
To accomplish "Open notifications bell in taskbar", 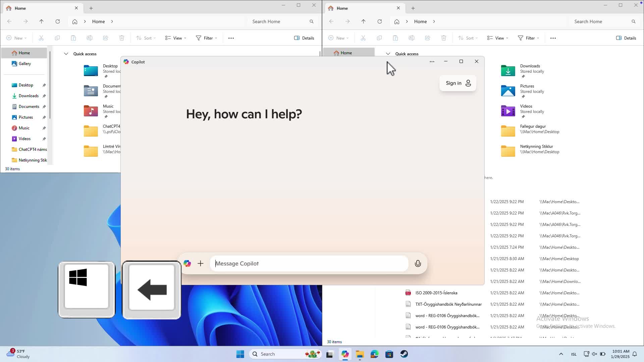I will pyautogui.click(x=635, y=354).
